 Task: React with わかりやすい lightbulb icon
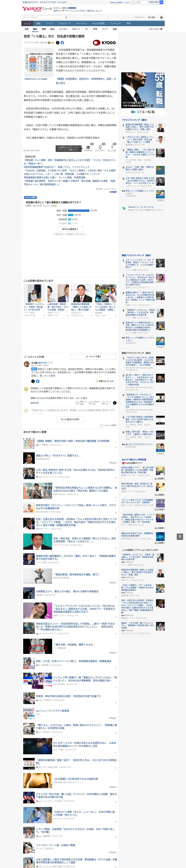click(100, 147)
